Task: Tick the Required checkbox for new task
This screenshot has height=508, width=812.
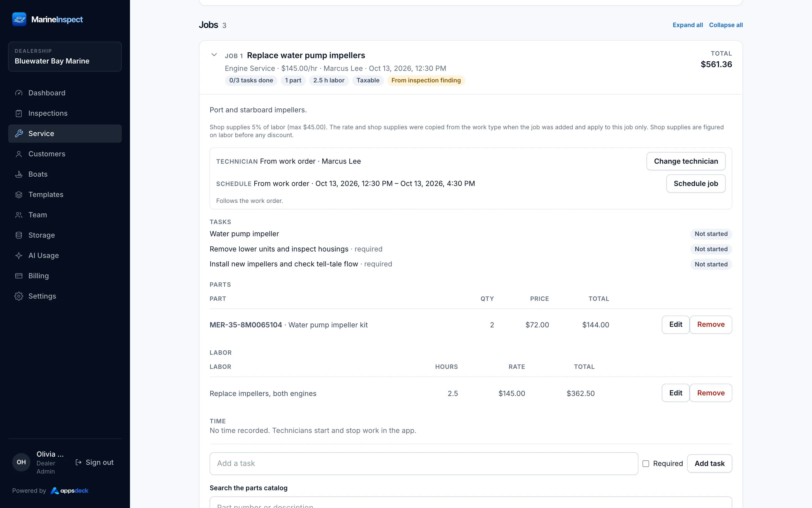Action: (646, 464)
